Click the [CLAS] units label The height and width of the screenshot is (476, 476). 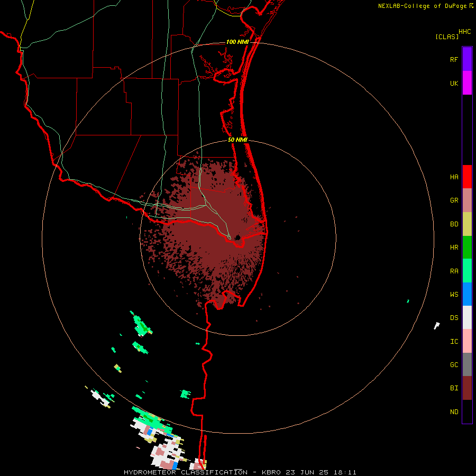click(x=447, y=36)
